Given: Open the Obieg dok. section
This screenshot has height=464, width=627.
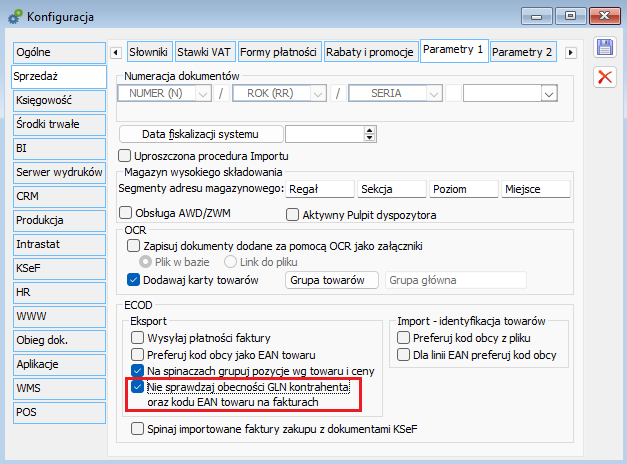Looking at the screenshot, I should tap(59, 340).
